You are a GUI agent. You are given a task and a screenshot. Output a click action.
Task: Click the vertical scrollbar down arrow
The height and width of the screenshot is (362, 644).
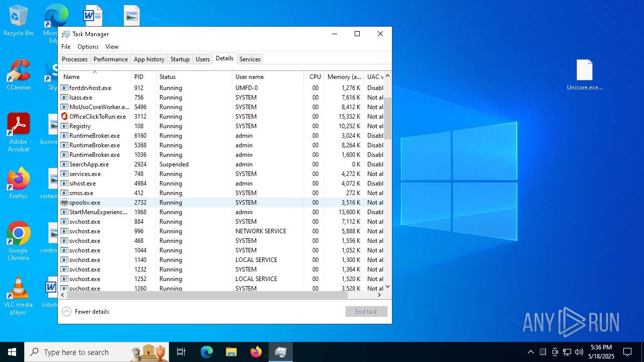click(x=387, y=287)
